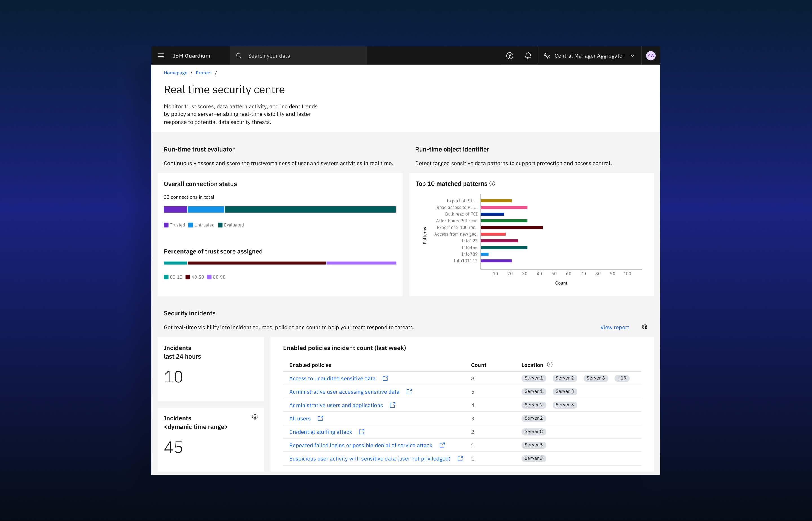Open gear on dynamic time range incidents card
The width and height of the screenshot is (812, 521).
tap(255, 417)
